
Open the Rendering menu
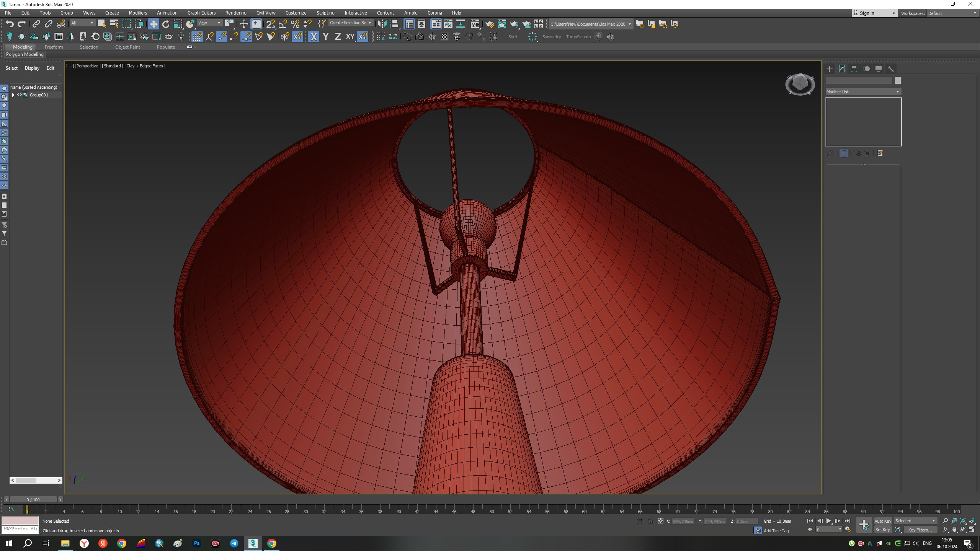tap(236, 13)
